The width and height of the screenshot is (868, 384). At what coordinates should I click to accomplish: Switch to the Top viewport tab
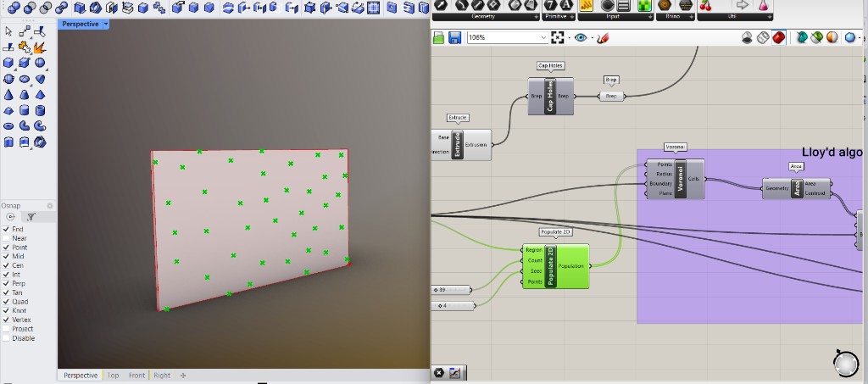pyautogui.click(x=113, y=376)
